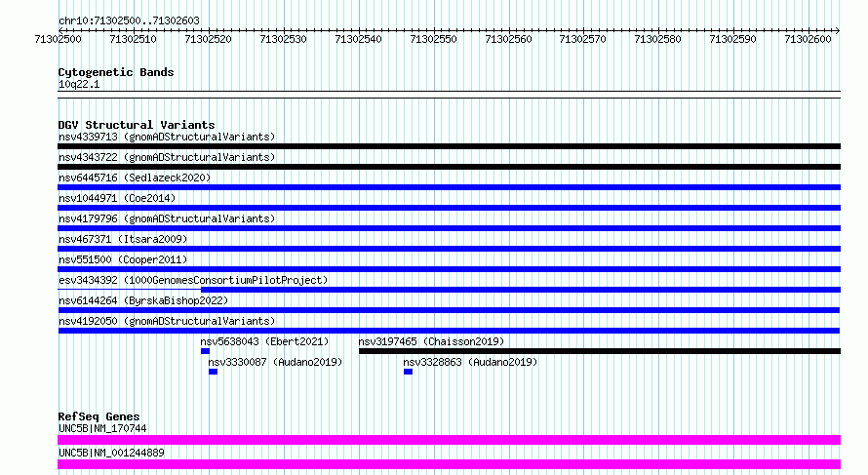Click the small blue marker for nsv3328863
The width and height of the screenshot is (868, 475).
point(408,372)
